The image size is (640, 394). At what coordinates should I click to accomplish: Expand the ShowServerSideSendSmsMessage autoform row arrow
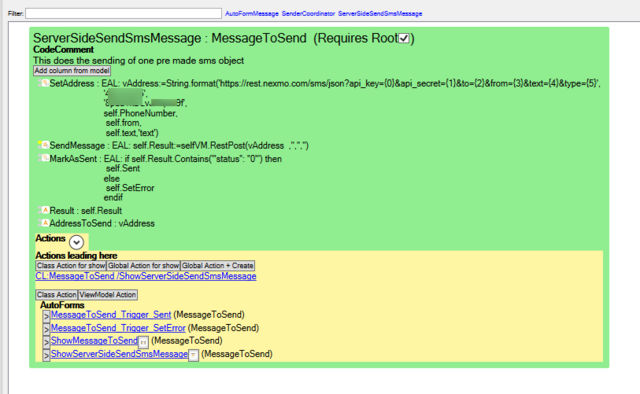coord(46,355)
